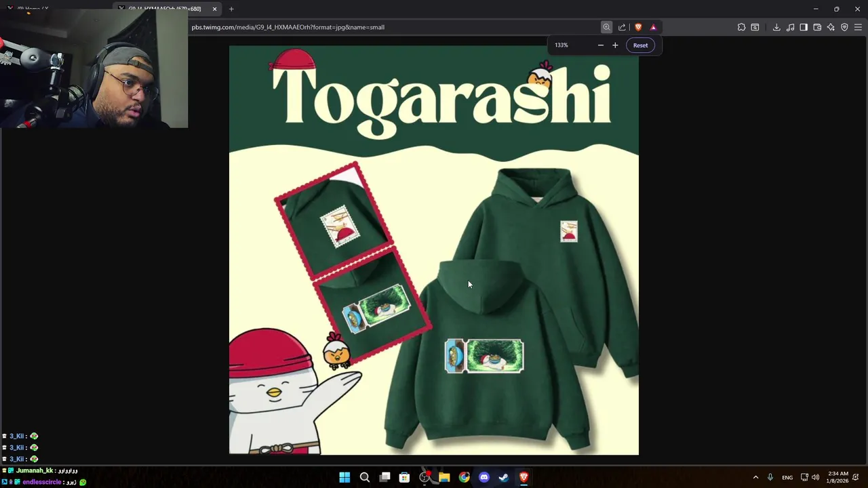The image size is (868, 488).
Task: Click the Togarashi hoodie image
Action: tap(434, 250)
